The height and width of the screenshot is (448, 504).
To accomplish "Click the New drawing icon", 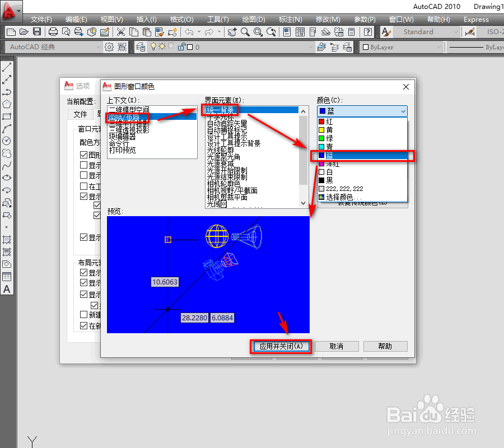I will (x=11, y=32).
